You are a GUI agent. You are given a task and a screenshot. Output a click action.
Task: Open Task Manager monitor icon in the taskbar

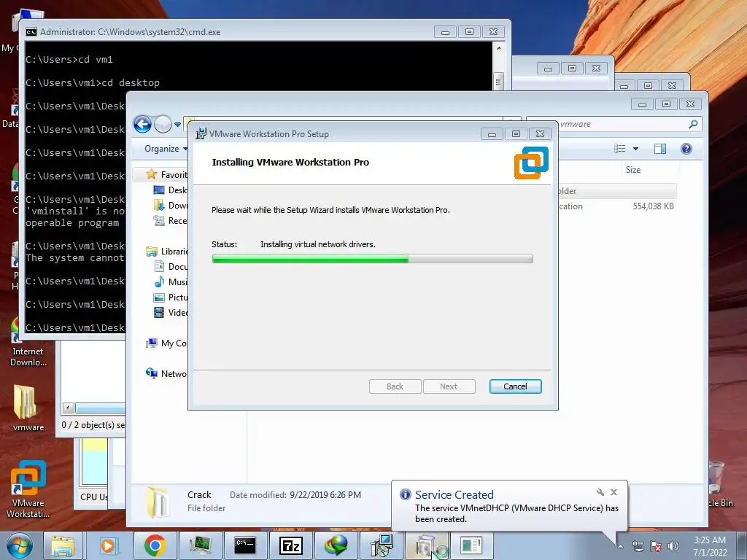point(200,545)
